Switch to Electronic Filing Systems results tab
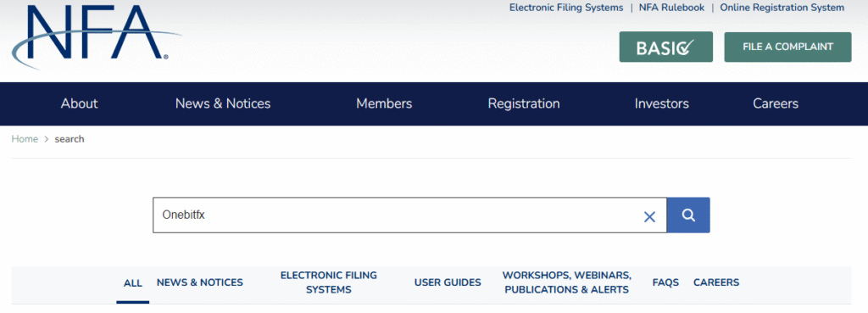Viewport: 868px width, 313px height. tap(329, 282)
